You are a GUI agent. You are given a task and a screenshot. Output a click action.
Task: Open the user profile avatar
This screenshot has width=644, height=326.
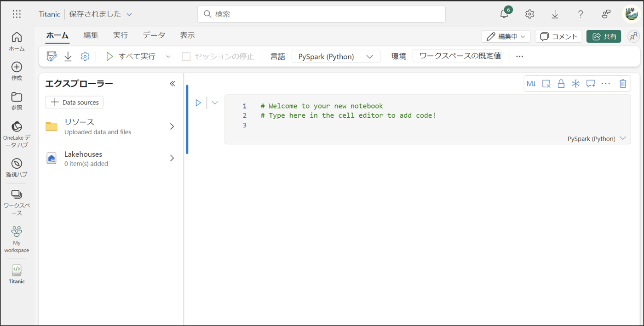(x=631, y=14)
